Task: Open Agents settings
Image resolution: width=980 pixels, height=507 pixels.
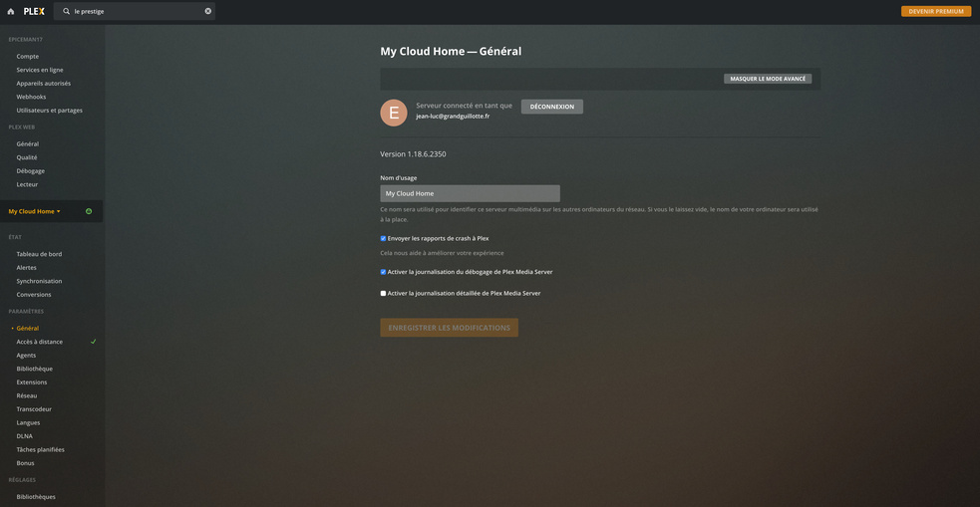Action: [x=26, y=356]
